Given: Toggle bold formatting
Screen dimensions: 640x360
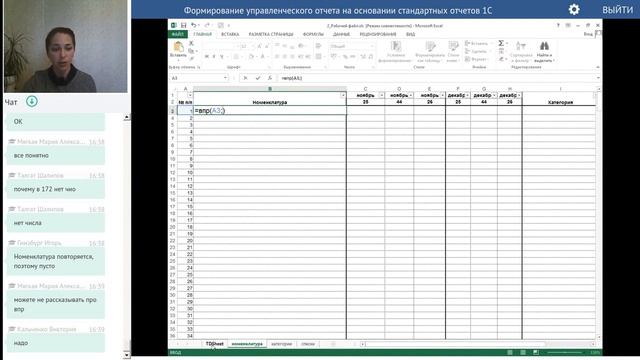Looking at the screenshot, I should click(207, 56).
